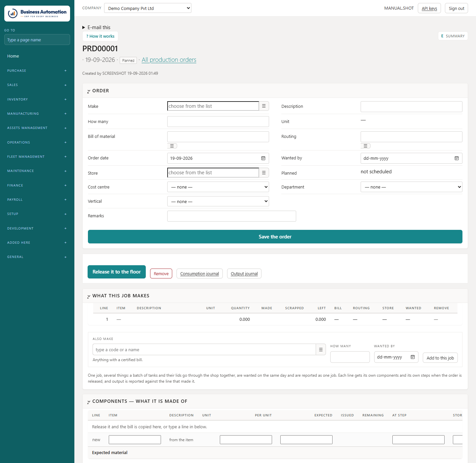The height and width of the screenshot is (463, 476).
Task: Collapse the What this job makes section
Action: point(89,296)
